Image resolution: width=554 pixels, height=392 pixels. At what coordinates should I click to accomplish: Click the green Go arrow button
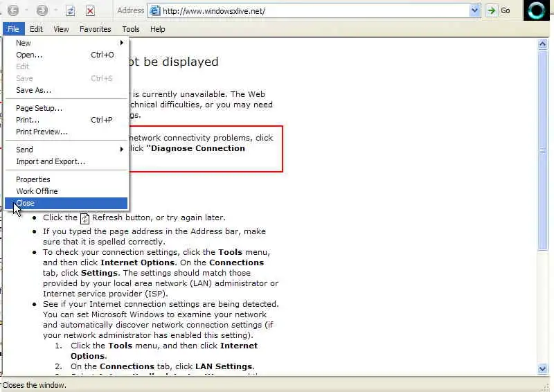coord(491,10)
